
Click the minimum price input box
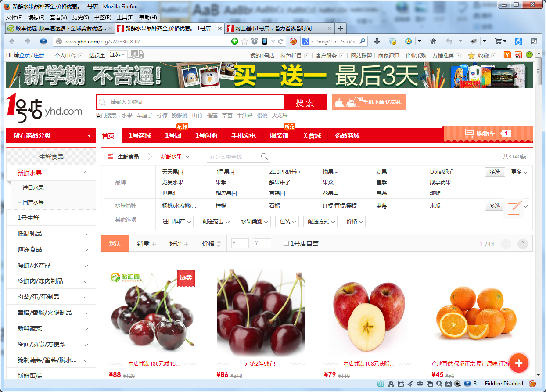point(240,243)
